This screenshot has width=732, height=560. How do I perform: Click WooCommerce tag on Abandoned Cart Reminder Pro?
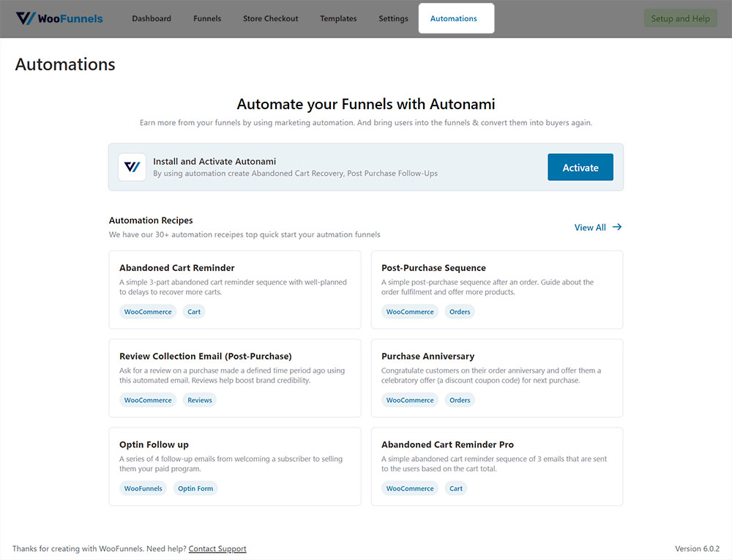pos(410,488)
